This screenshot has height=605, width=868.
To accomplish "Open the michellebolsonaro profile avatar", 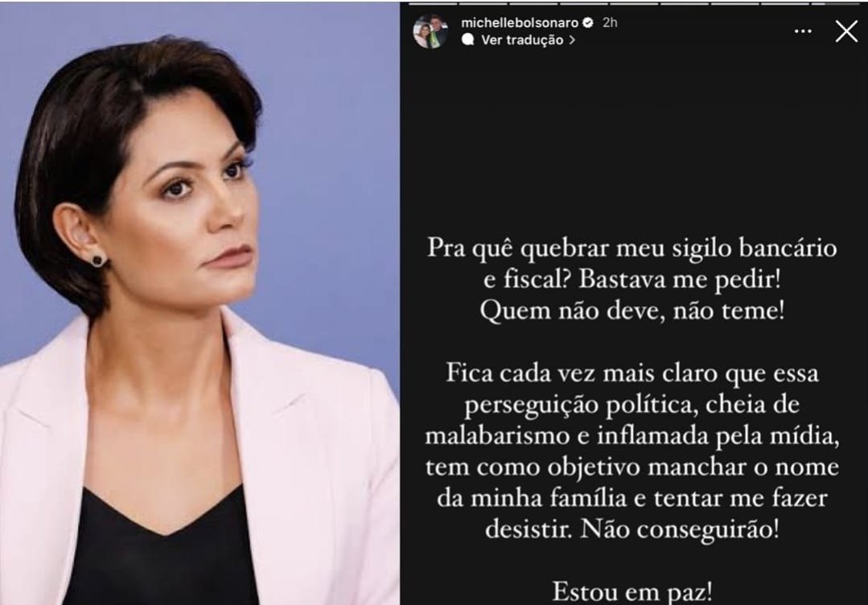I will tap(430, 31).
